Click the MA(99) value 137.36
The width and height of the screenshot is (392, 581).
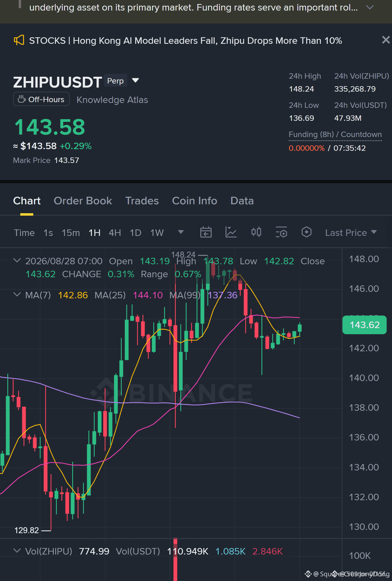(x=222, y=295)
